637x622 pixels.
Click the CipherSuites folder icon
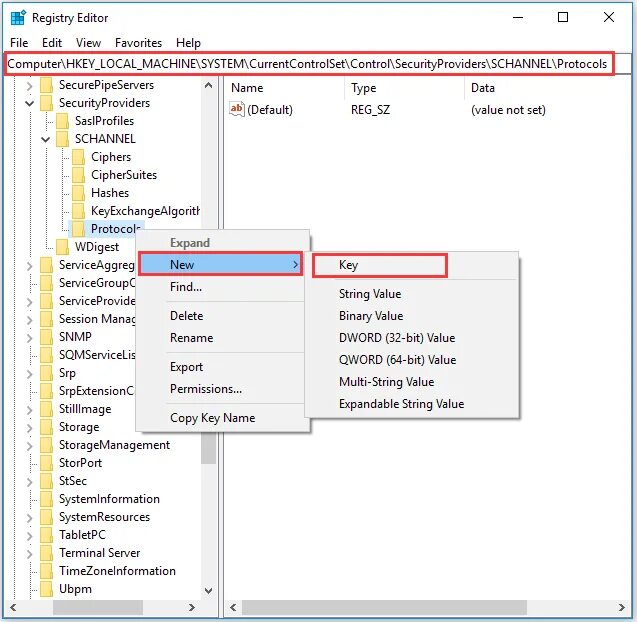click(78, 175)
